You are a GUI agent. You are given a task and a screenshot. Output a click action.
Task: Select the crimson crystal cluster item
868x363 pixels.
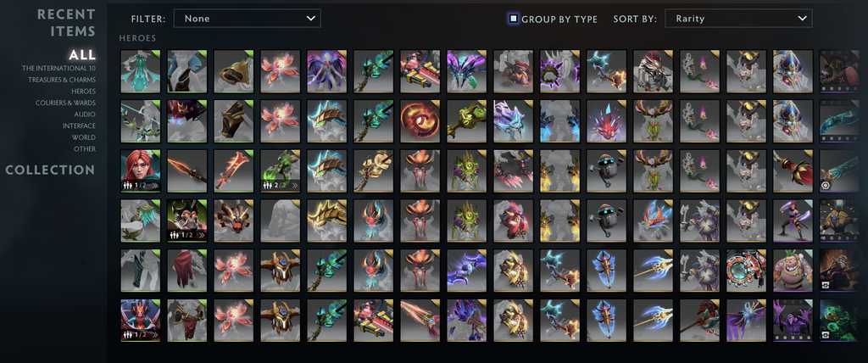point(606,120)
